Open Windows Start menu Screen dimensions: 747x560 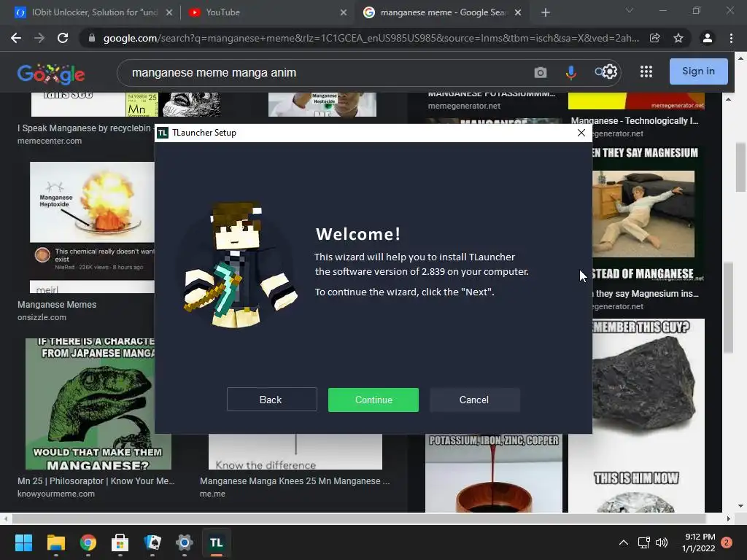coord(23,542)
